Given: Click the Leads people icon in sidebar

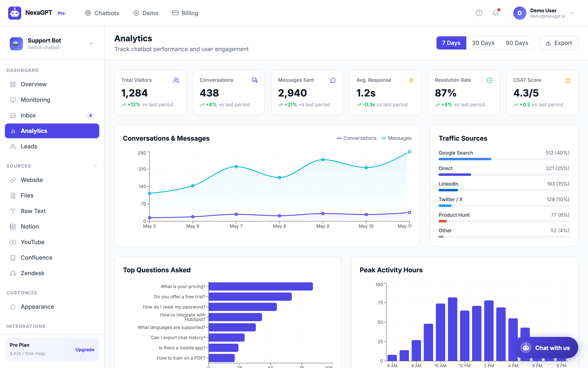Looking at the screenshot, I should click(x=13, y=147).
